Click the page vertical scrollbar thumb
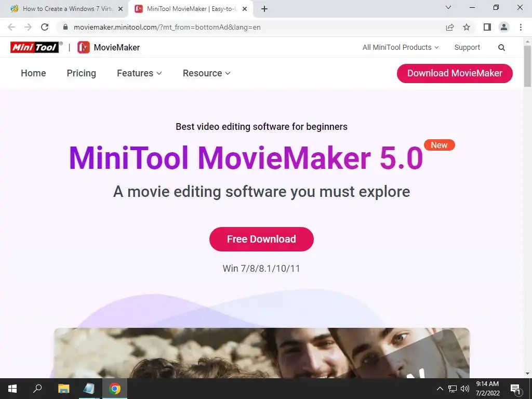 click(x=527, y=65)
